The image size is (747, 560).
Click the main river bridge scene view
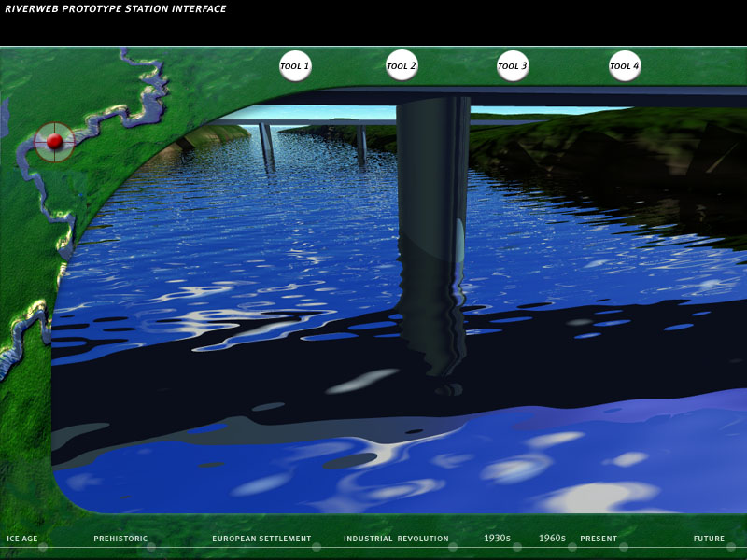coord(400,300)
